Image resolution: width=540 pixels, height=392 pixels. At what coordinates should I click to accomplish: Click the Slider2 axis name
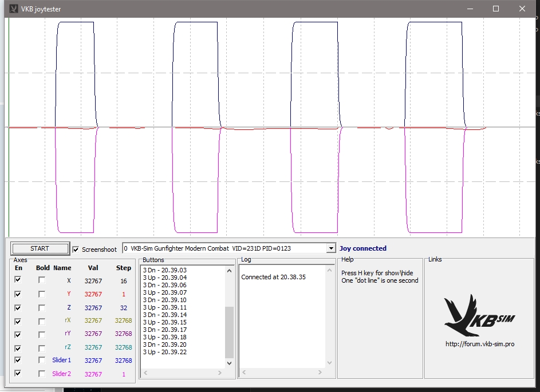click(x=62, y=374)
